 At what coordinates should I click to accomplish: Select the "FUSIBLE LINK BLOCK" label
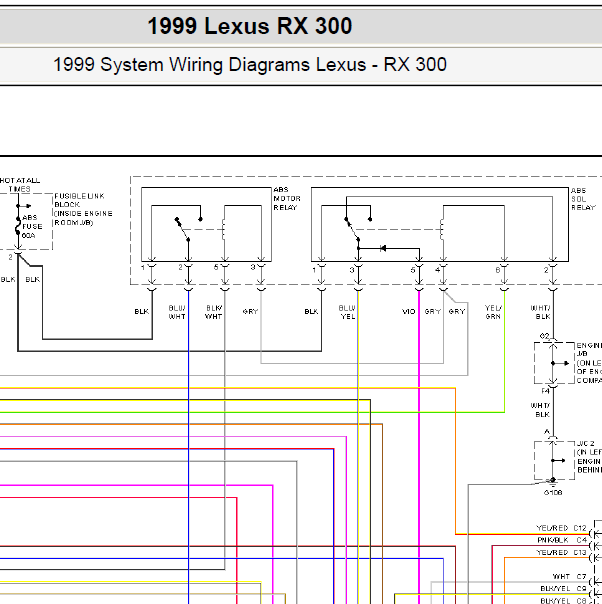pyautogui.click(x=79, y=200)
